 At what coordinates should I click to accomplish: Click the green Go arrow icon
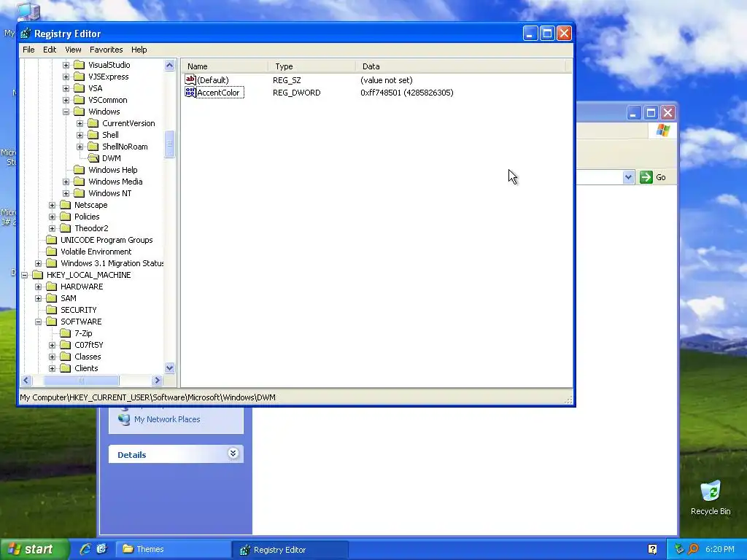tap(646, 177)
